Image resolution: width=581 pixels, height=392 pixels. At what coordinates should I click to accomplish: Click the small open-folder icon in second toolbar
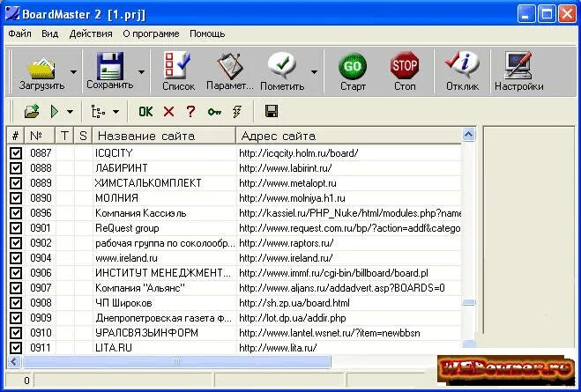[32, 111]
